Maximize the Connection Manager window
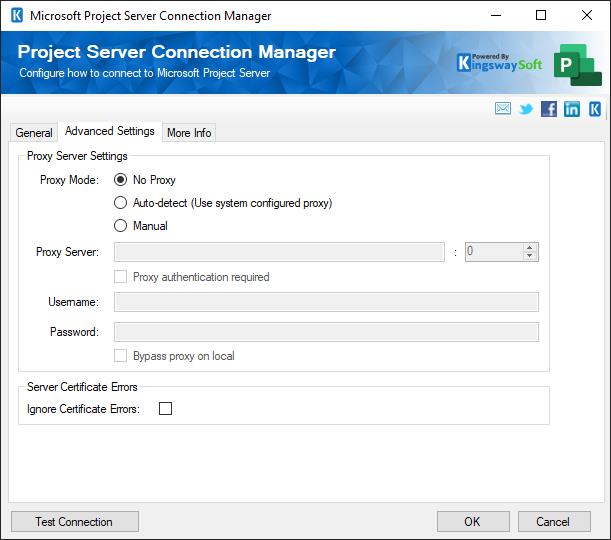The image size is (611, 540). pos(541,16)
